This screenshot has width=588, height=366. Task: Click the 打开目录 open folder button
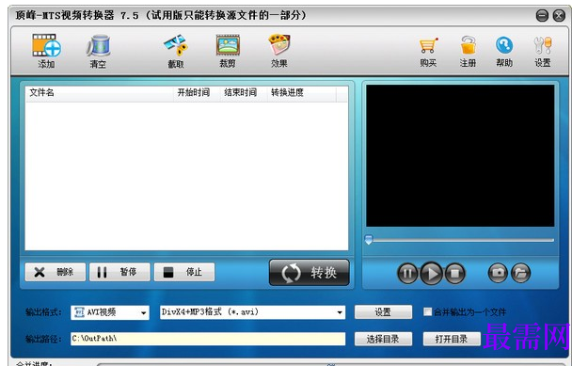coord(452,339)
